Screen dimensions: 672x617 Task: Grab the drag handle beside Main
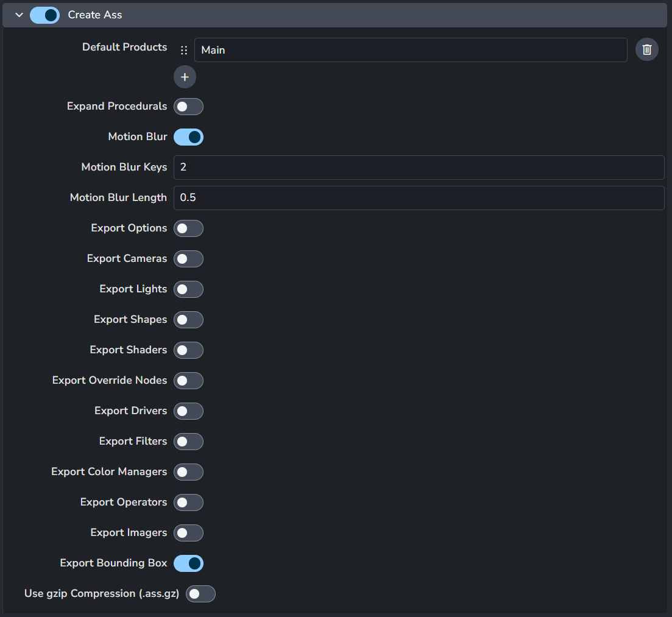click(183, 51)
